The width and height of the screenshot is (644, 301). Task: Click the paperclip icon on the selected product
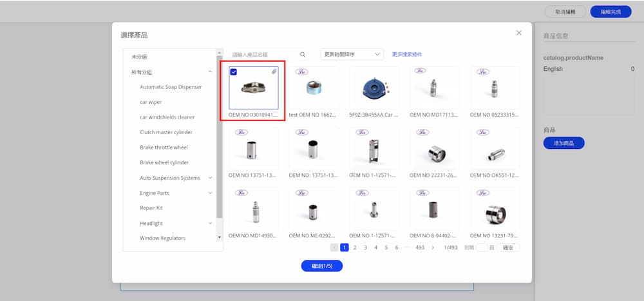274,72
